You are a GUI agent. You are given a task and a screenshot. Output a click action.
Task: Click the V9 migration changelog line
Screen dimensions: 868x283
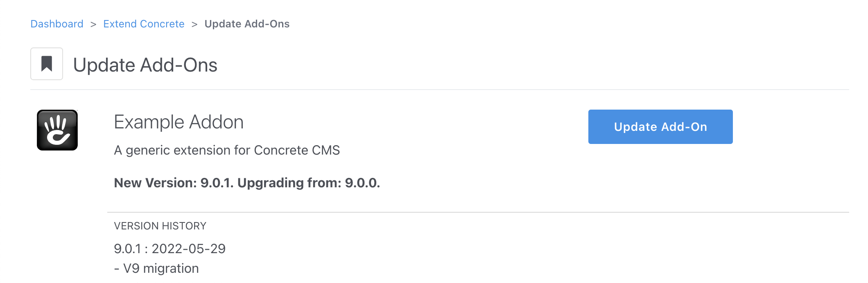tap(156, 268)
